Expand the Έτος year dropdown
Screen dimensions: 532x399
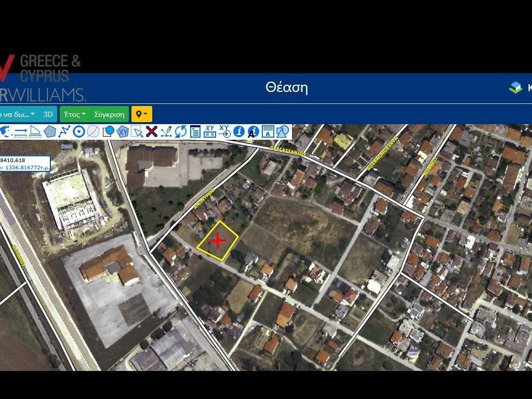75,114
